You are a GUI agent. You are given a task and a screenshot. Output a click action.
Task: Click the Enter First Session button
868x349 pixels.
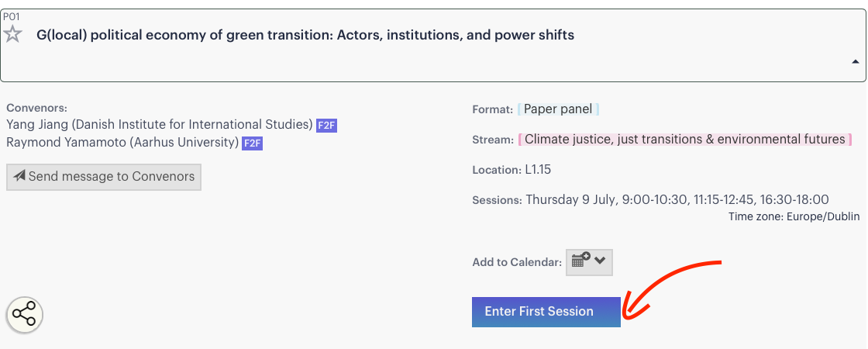pyautogui.click(x=546, y=312)
